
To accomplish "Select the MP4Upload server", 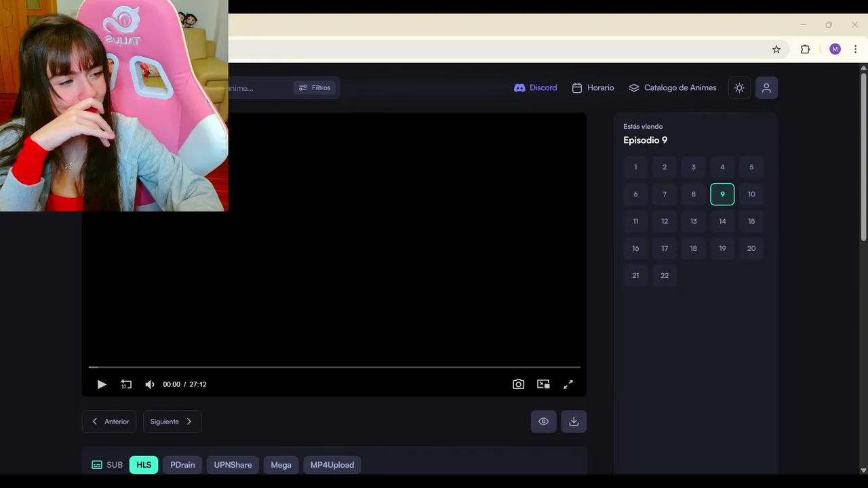I will tap(332, 465).
